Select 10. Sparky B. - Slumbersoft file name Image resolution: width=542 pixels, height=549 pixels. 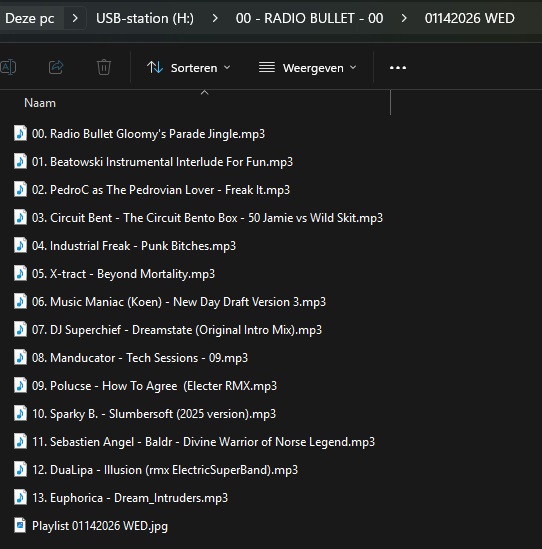tap(154, 414)
